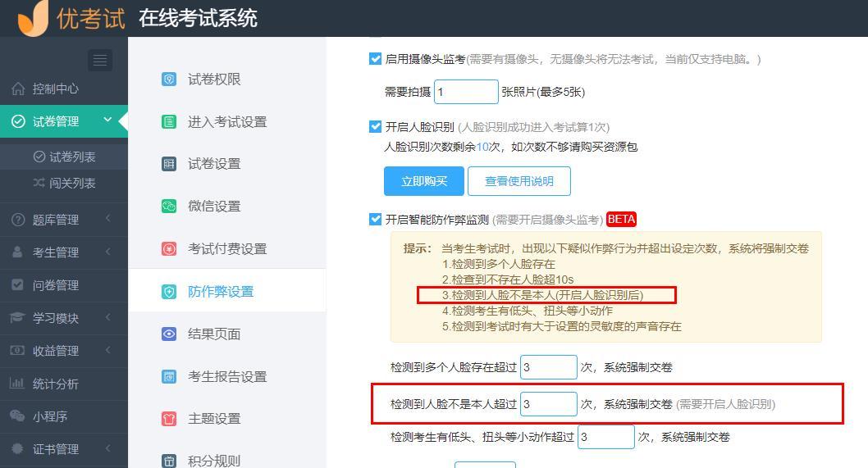Expand the 题库管理 chevron
The height and width of the screenshot is (468, 868).
click(x=108, y=219)
